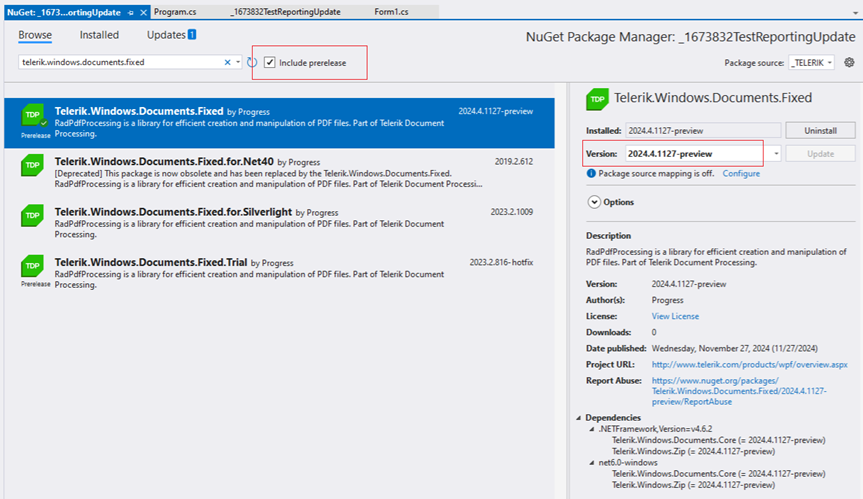Open the Report Abuse nuget.org link
The height and width of the screenshot is (499, 863).
pos(739,391)
